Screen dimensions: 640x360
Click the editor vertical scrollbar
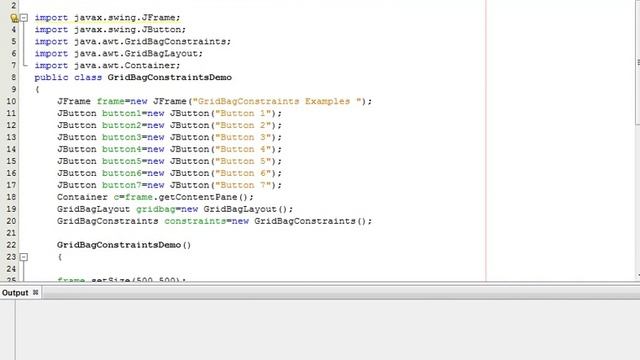(637, 62)
